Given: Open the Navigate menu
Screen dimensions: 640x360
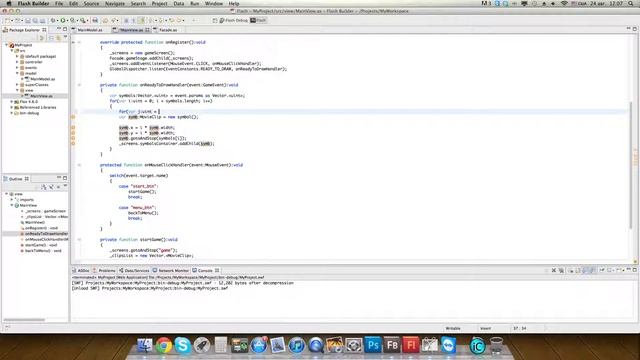Looking at the screenshot, I should coord(115,4).
